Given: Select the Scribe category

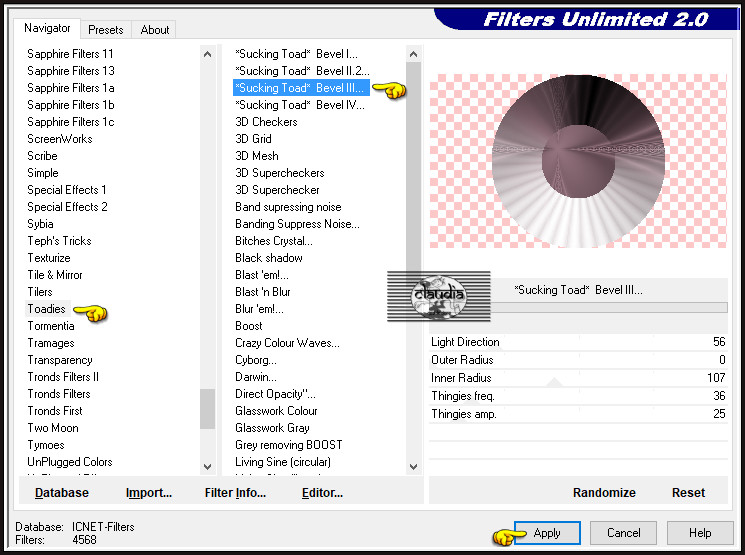Looking at the screenshot, I should (42, 156).
